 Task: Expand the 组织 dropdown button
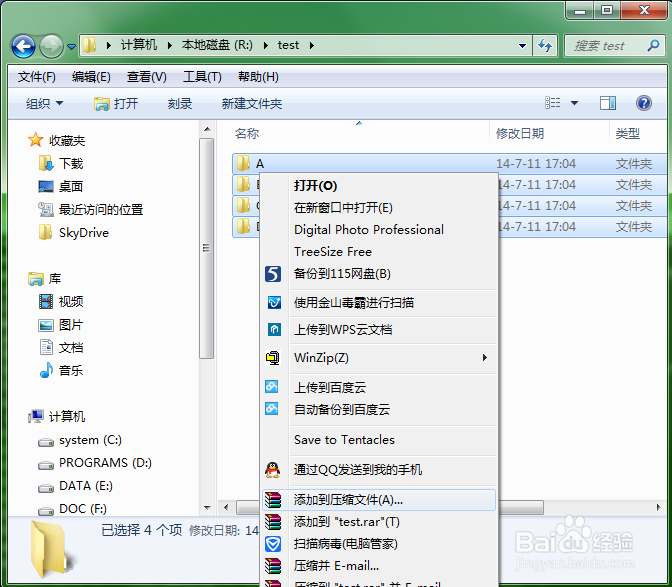[44, 103]
